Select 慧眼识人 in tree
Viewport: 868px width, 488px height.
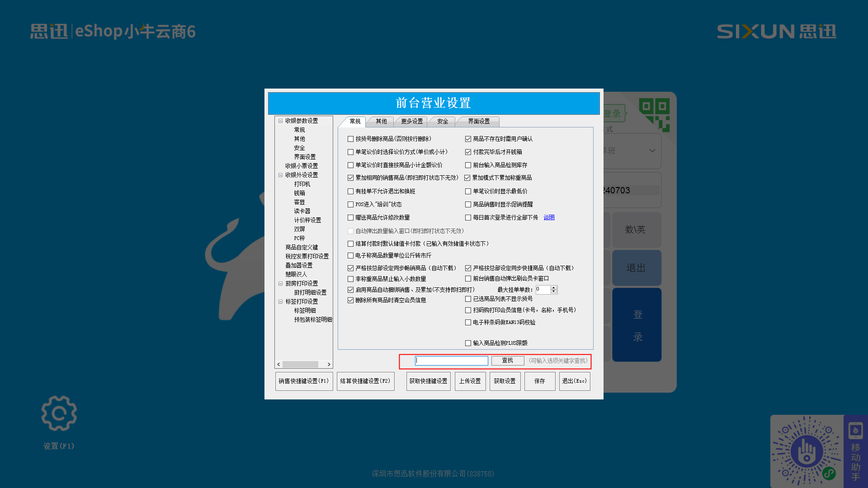pos(296,274)
